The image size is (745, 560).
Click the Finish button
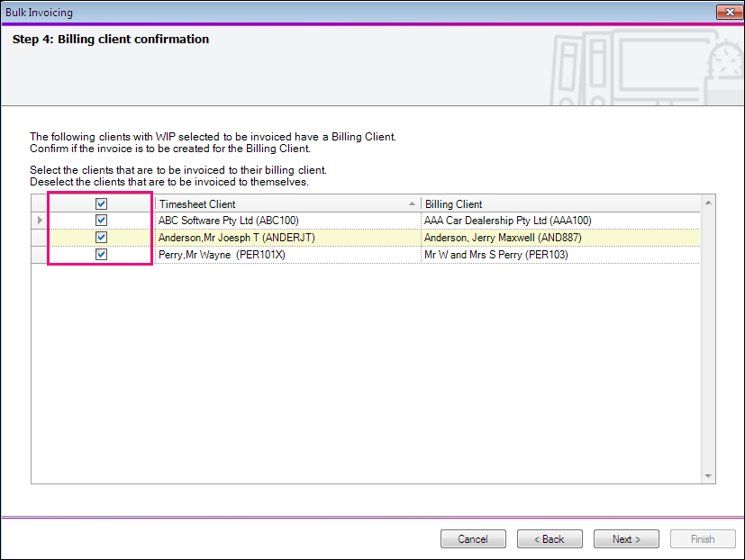(x=702, y=539)
